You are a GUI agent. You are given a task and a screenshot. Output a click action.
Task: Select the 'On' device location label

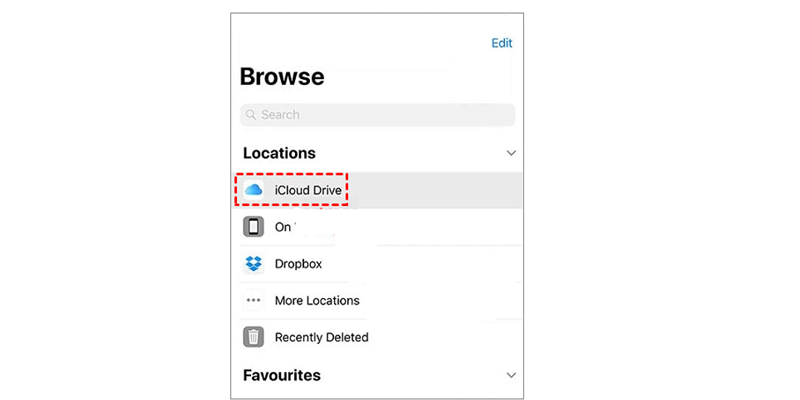tap(283, 227)
